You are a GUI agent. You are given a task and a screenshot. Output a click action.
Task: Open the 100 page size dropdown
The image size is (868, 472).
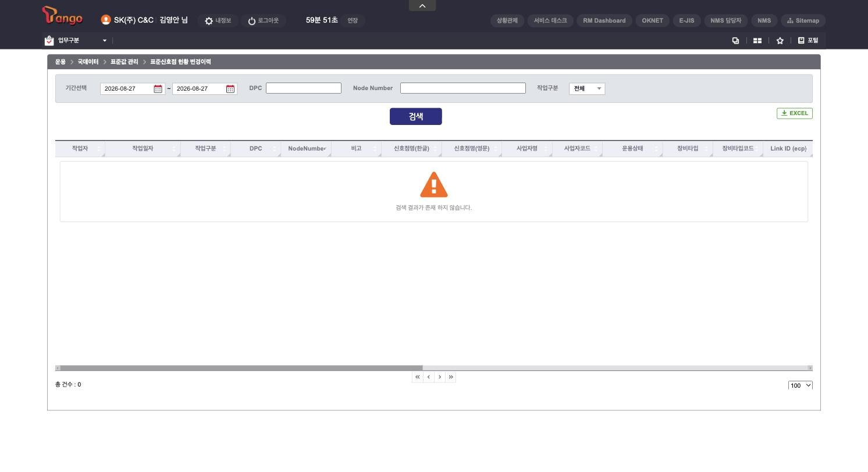click(x=801, y=385)
